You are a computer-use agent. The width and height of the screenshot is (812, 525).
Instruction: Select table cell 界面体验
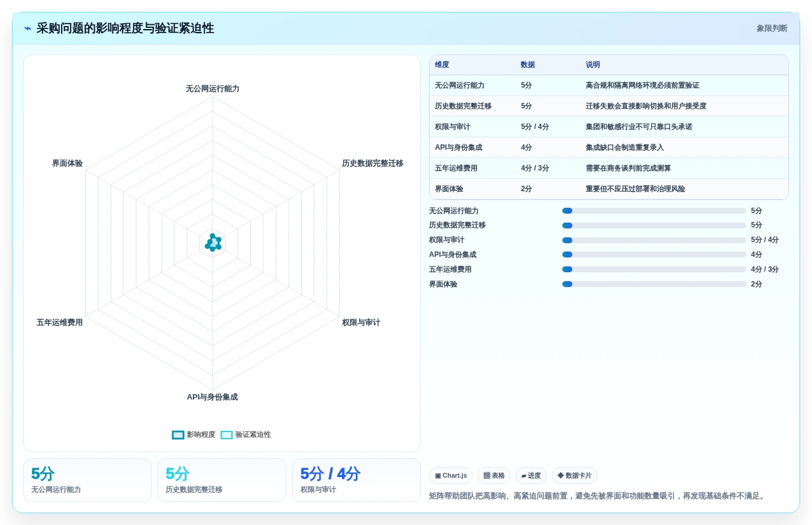pos(449,189)
